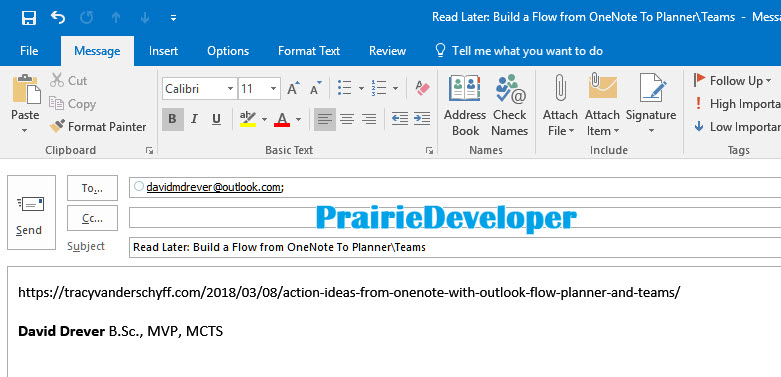Viewport: 781px width, 377px height.
Task: Mark message Low Importance
Action: coord(737,126)
